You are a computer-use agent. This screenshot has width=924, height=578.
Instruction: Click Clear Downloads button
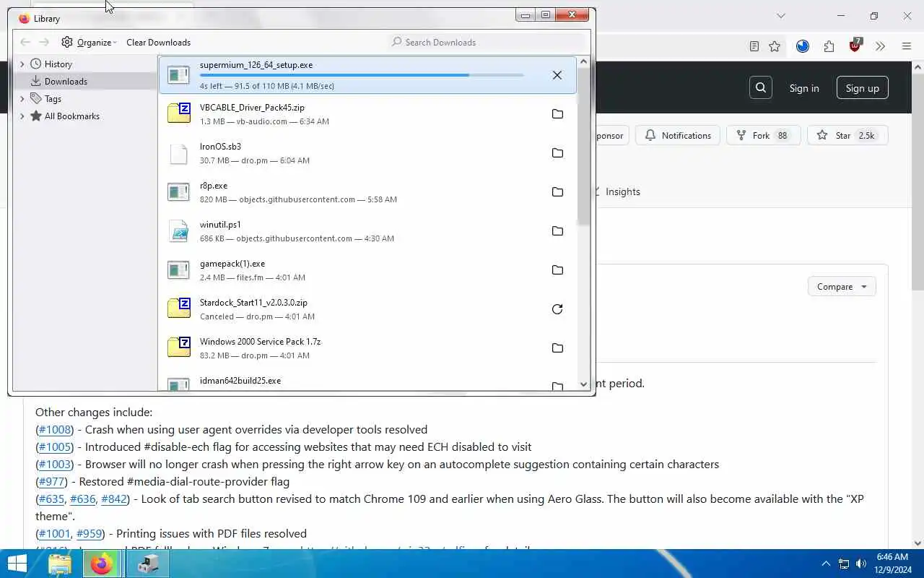pos(158,43)
